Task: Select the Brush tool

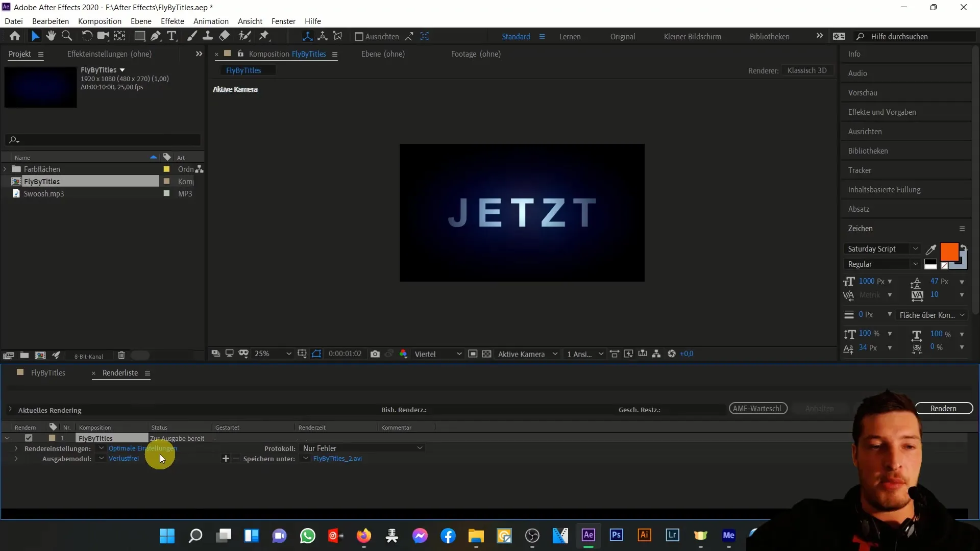Action: [x=192, y=36]
